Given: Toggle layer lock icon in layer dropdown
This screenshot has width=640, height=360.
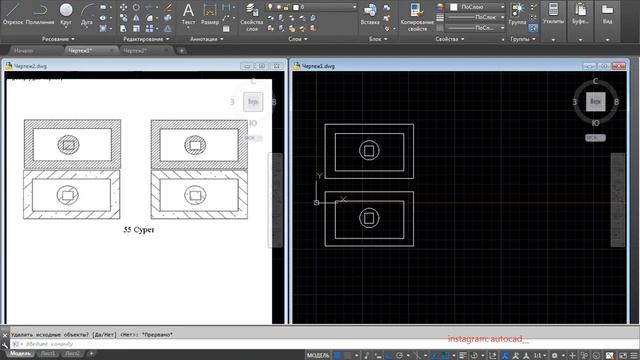Looking at the screenshot, I should [287, 7].
